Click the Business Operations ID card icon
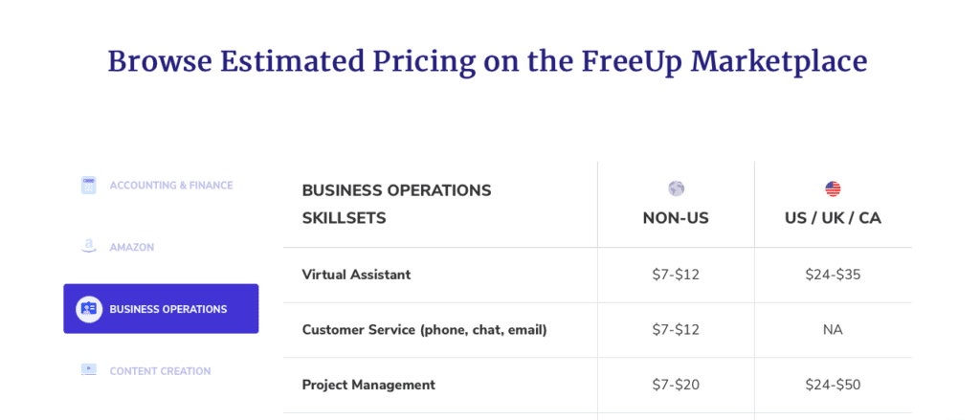 pyautogui.click(x=89, y=309)
